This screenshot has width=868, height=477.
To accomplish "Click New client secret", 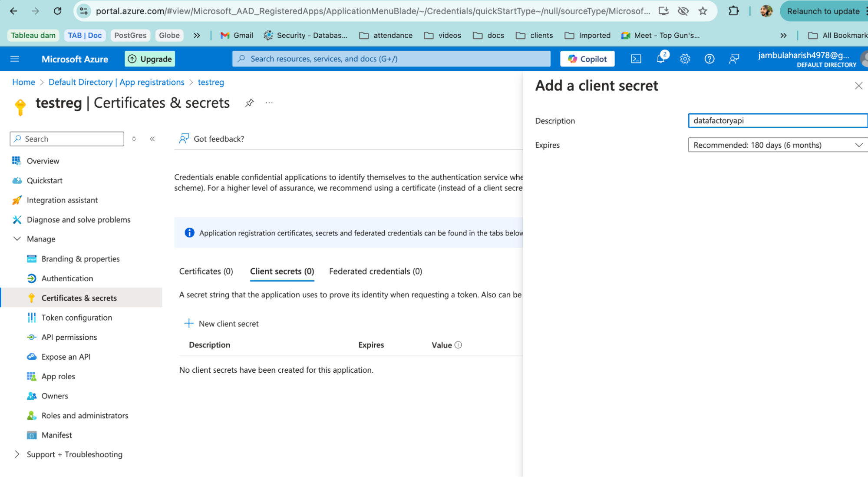I will (x=222, y=324).
